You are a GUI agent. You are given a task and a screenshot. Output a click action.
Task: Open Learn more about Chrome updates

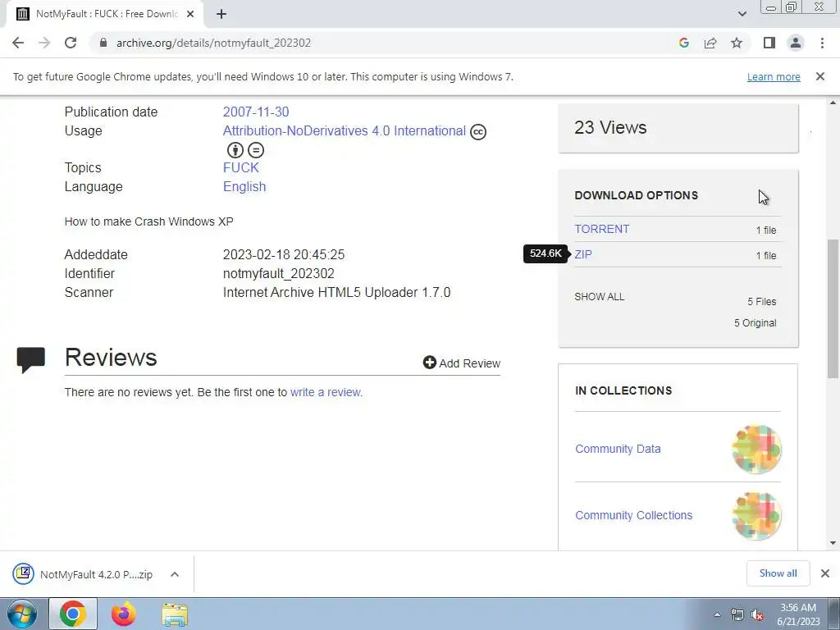pos(774,76)
